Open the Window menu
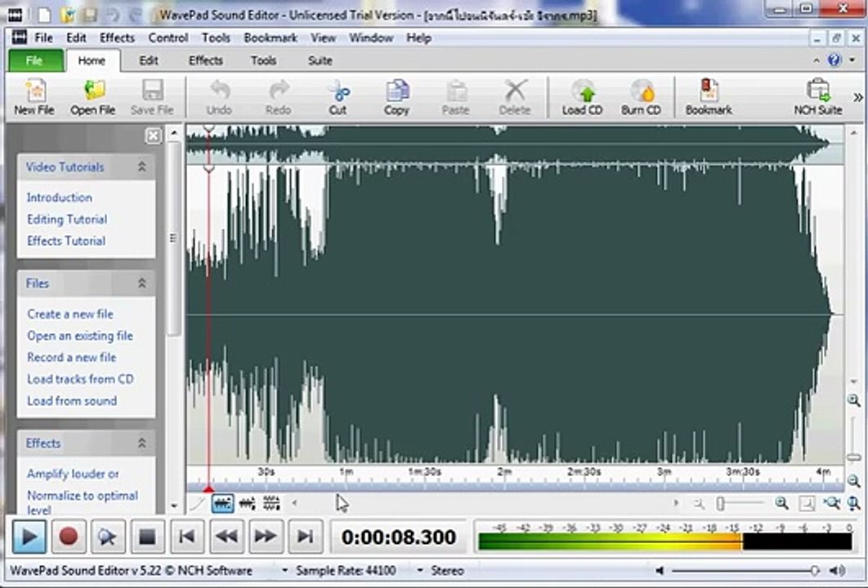The height and width of the screenshot is (588, 868). point(371,38)
